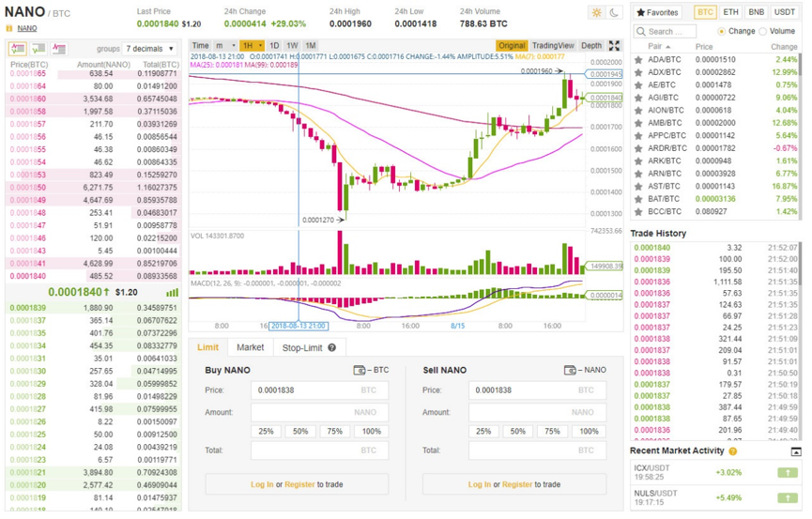Click the BTC wallet icon in Buy NANO
The height and width of the screenshot is (519, 812).
pos(359,371)
